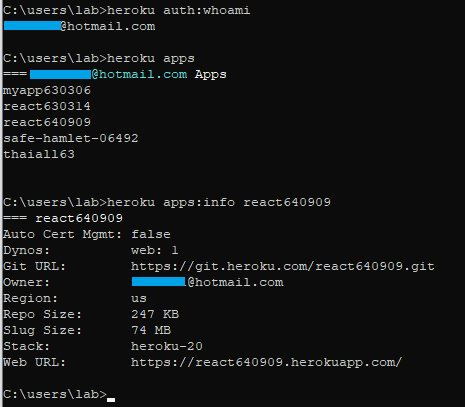Click the 'heroku apps:info react640909' command
Image resolution: width=465 pixels, height=407 pixels.
coord(219,202)
